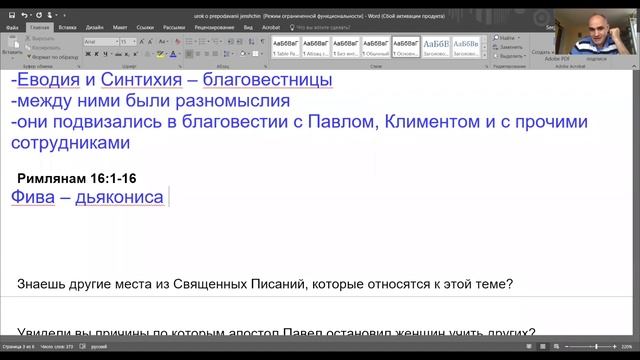Apply bulleted list
This screenshot has height=360, width=640.
pyautogui.click(x=189, y=42)
